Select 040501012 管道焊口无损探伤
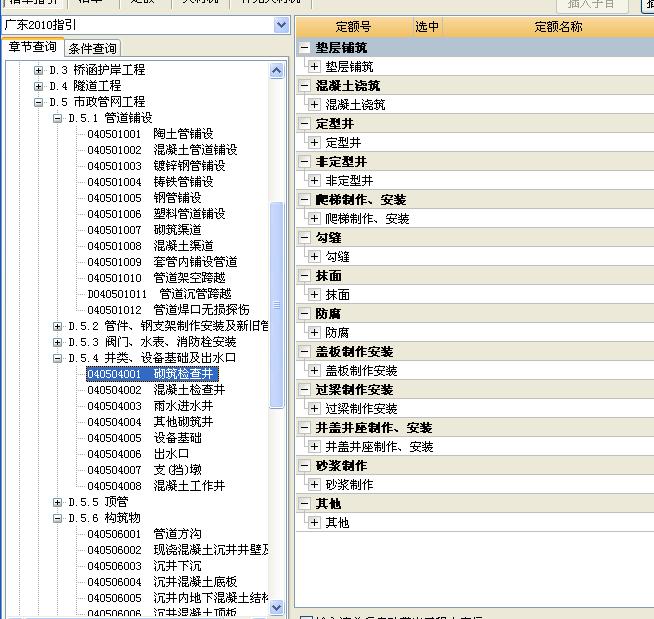 click(x=169, y=310)
